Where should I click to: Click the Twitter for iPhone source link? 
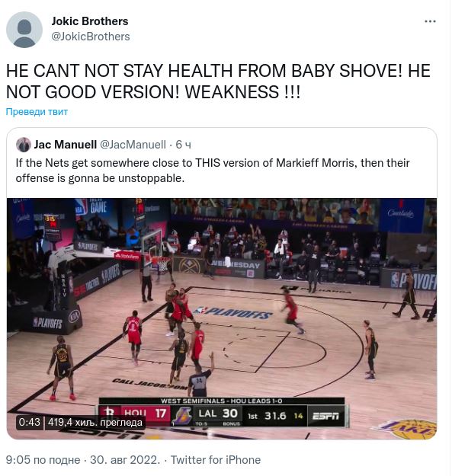coord(216,460)
